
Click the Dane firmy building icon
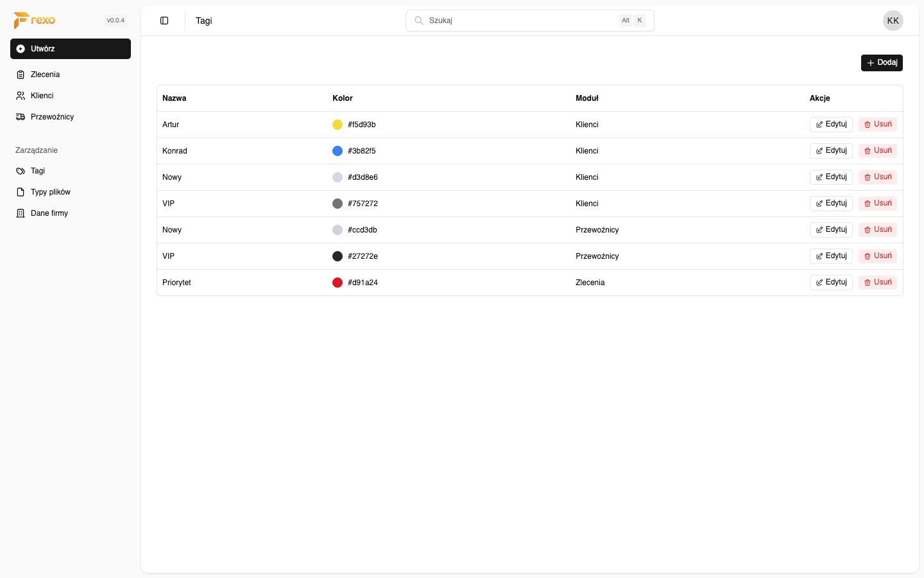[20, 213]
